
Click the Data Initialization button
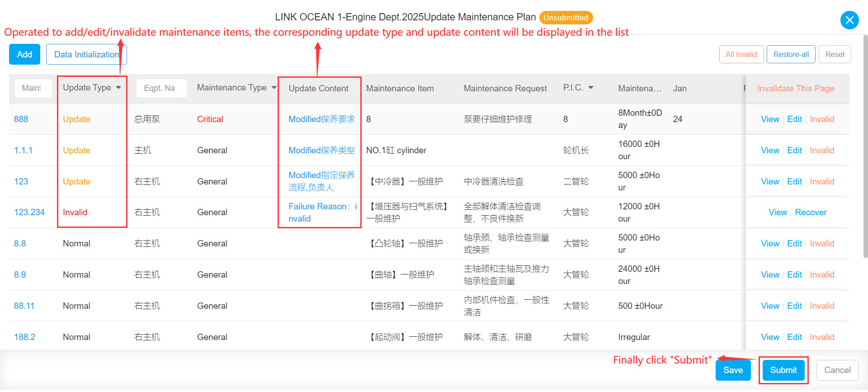pyautogui.click(x=86, y=54)
